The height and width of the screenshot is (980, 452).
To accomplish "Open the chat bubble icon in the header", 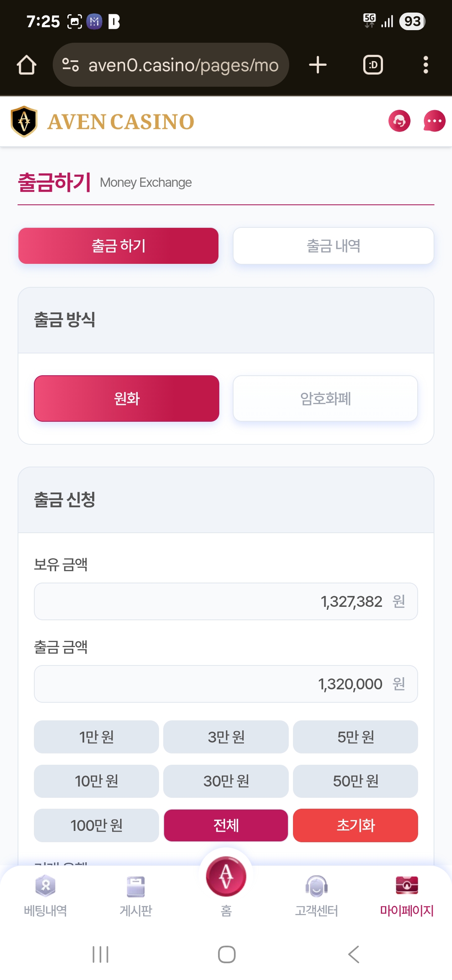I will click(x=434, y=121).
